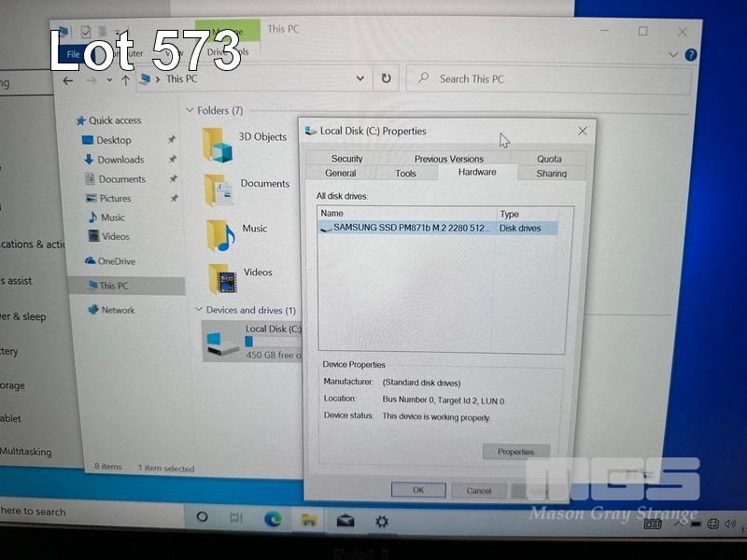
Task: Click the Up directory arrow
Action: point(125,80)
